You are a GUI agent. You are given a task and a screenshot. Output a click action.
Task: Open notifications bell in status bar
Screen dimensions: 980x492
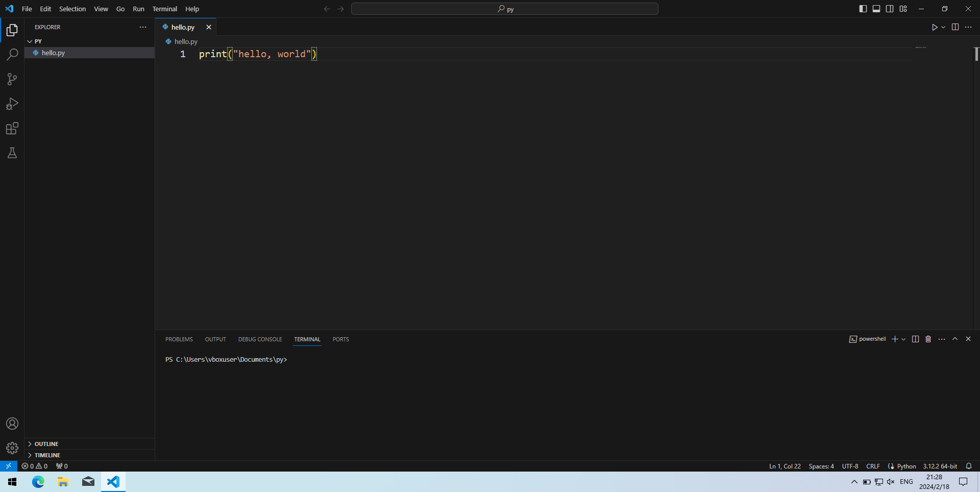pyautogui.click(x=969, y=466)
